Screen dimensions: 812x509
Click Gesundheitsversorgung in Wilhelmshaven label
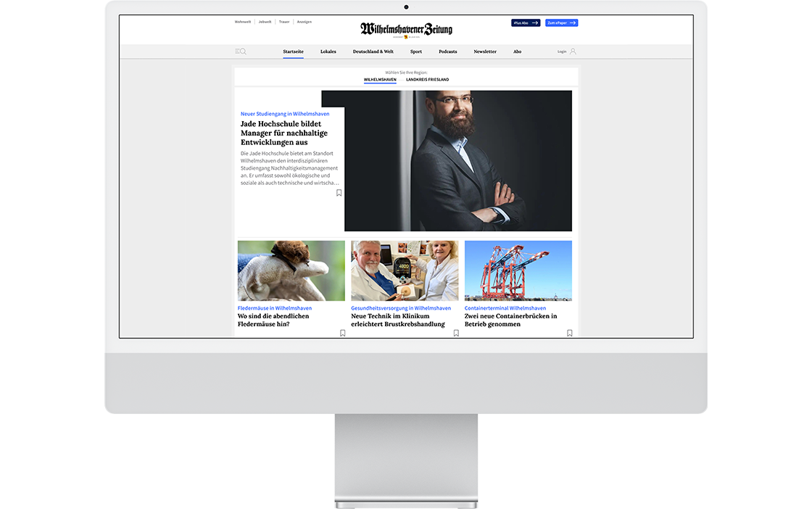coord(401,308)
